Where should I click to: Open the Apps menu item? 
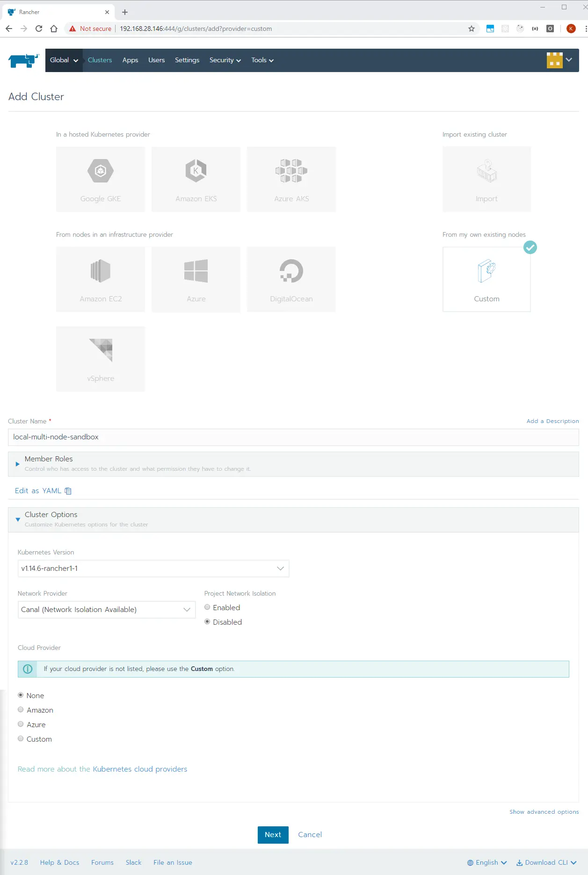[x=130, y=60]
